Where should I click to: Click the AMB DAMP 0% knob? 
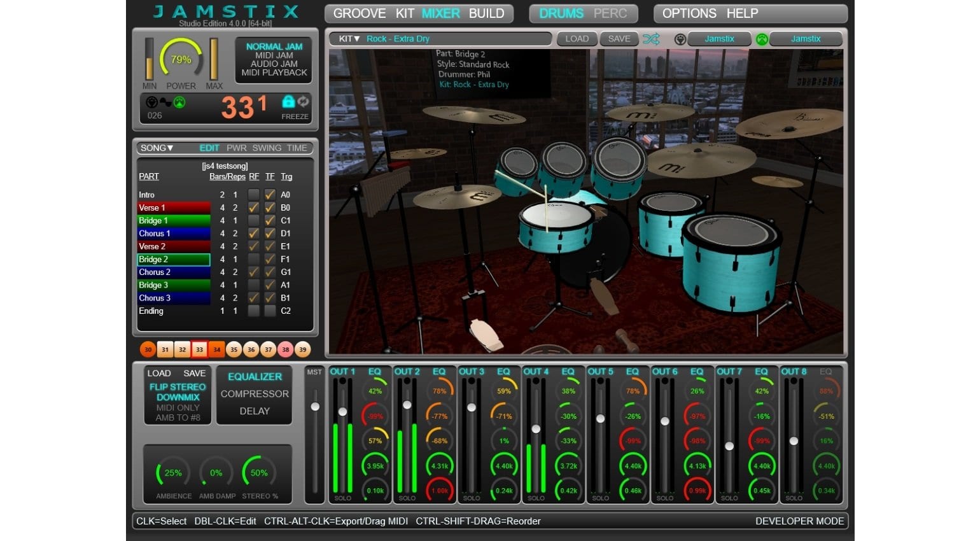(x=216, y=473)
